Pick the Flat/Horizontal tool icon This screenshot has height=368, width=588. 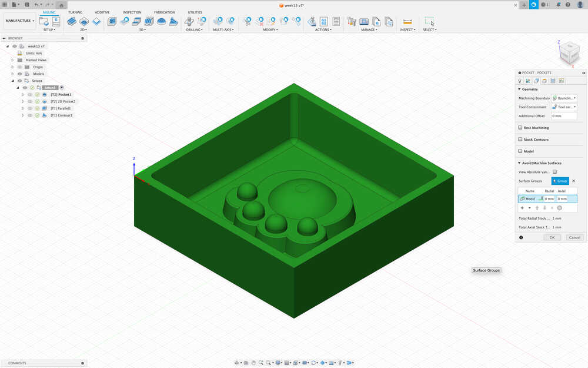[137, 21]
